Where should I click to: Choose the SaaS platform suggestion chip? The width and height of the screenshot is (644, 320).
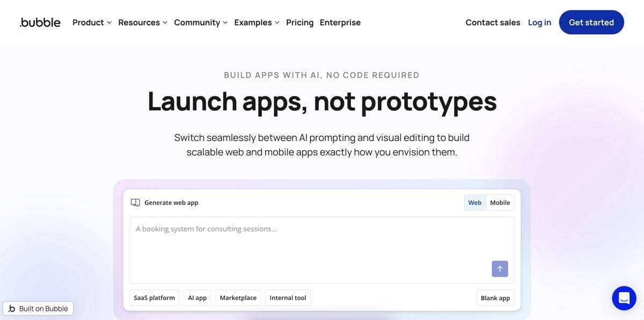tap(154, 298)
